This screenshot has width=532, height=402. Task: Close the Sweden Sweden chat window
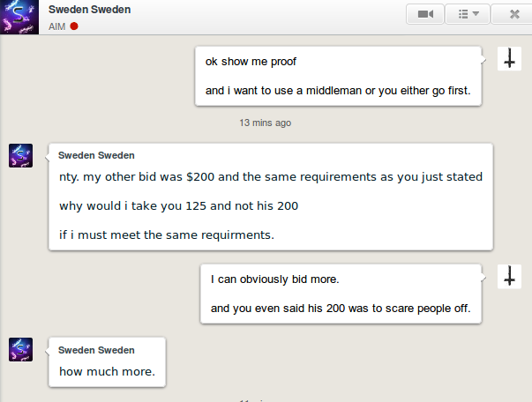[x=513, y=14]
